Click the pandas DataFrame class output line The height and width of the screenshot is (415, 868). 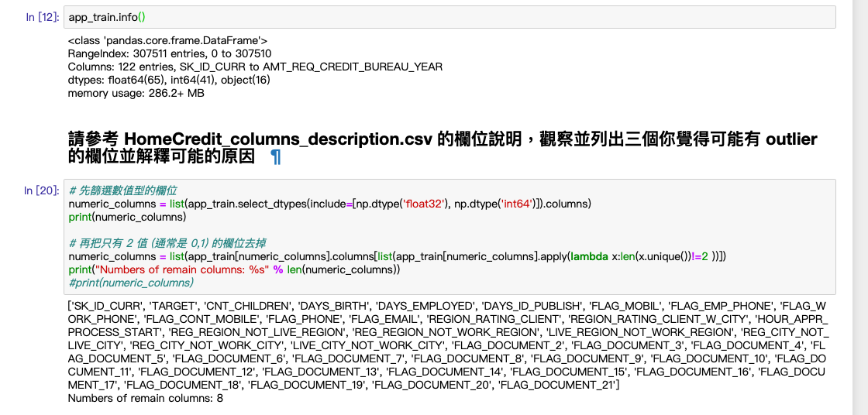[167, 40]
